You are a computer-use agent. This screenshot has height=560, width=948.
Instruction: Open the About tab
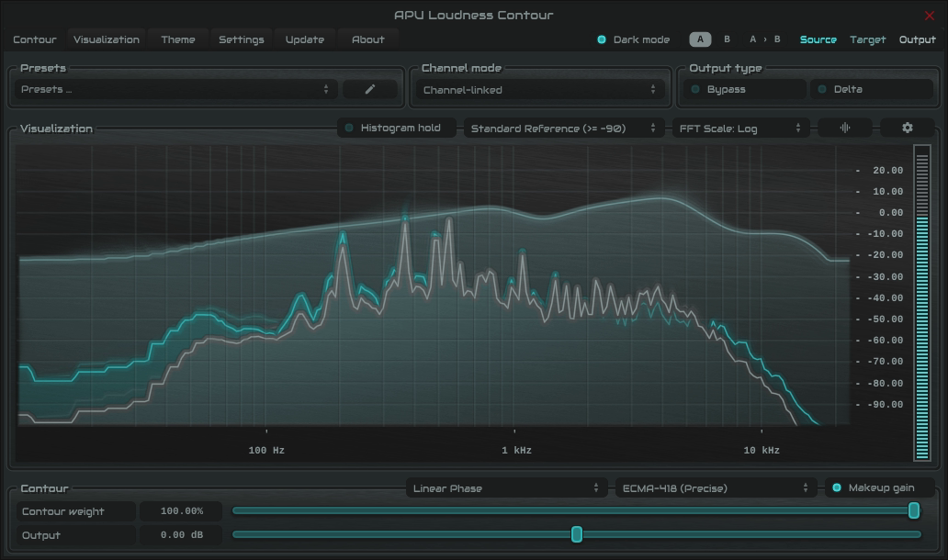[x=367, y=39]
